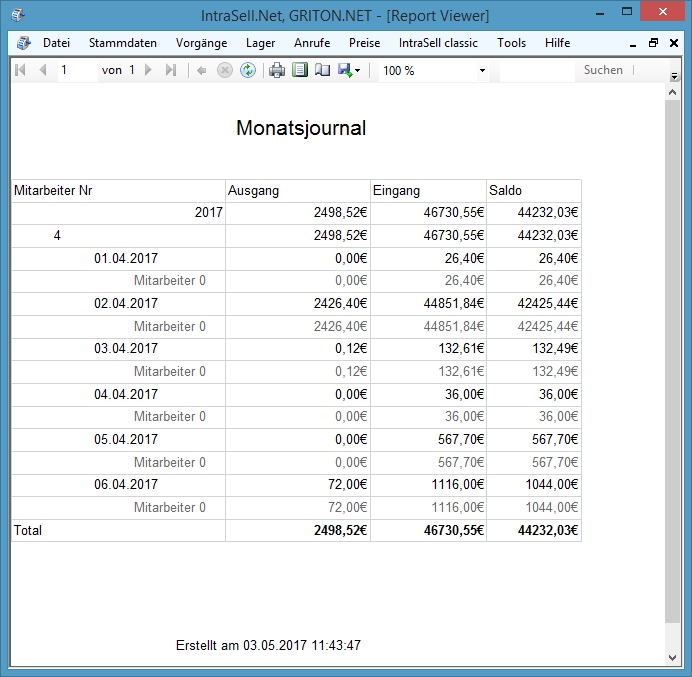Open the Lager menu
Image resolution: width=692 pixels, height=677 pixels.
[260, 43]
